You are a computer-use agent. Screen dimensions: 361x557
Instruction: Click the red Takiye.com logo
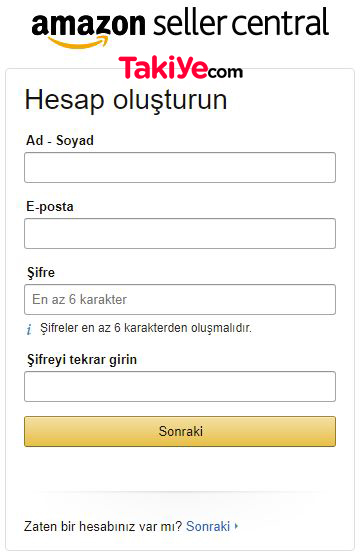pos(180,67)
